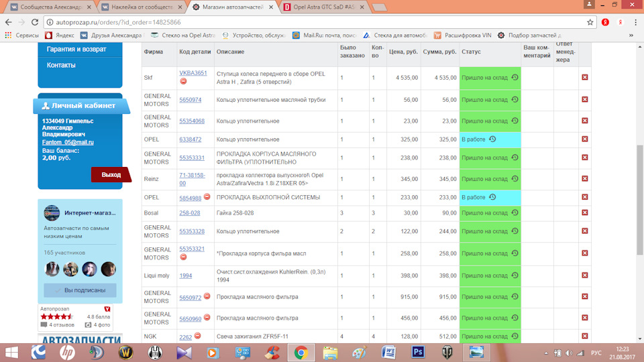Image resolution: width=644 pixels, height=362 pixels.
Task: Close the Магазин автозапчастей tab
Action: [x=271, y=7]
